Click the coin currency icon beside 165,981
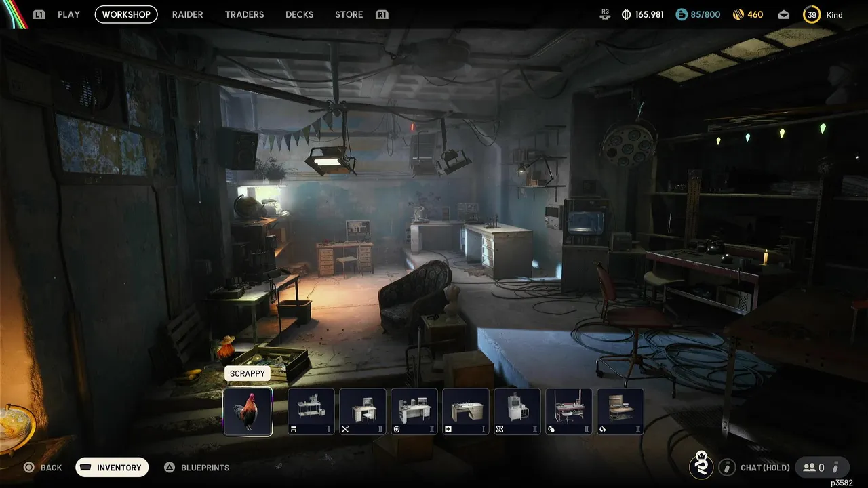The height and width of the screenshot is (488, 868). tap(626, 14)
